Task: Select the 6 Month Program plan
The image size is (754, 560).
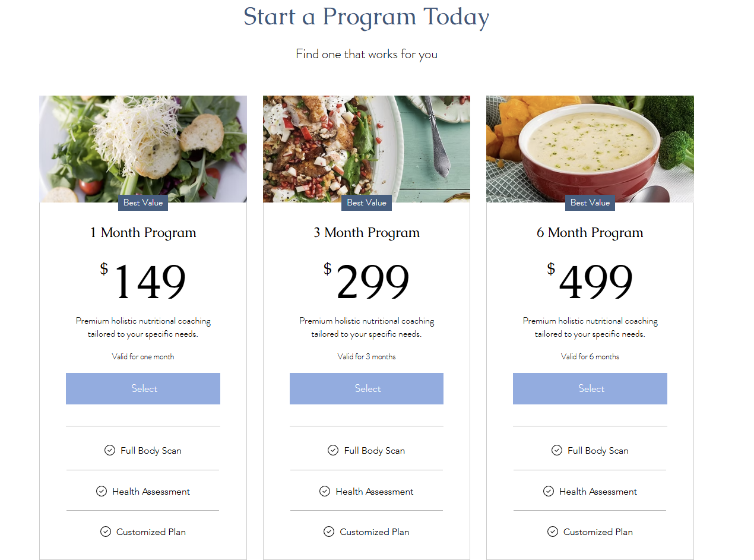Action: 590,388
